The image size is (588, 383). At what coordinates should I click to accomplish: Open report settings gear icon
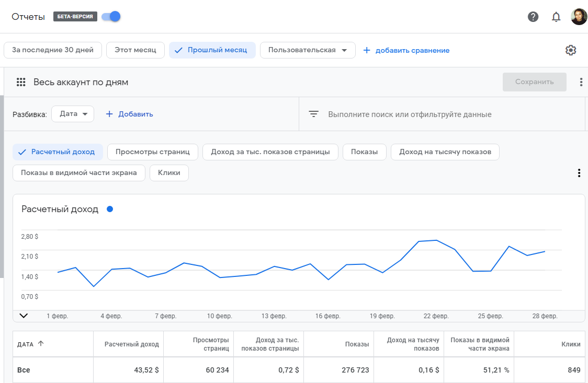[x=571, y=50]
